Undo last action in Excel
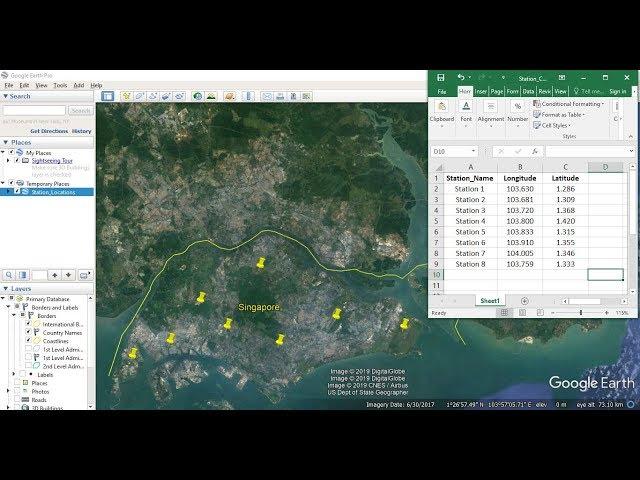Image resolution: width=640 pixels, height=480 pixels. 461,77
